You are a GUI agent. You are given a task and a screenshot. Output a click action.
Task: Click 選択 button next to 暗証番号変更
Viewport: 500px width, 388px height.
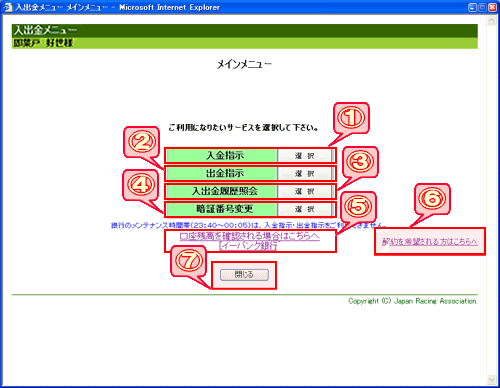point(305,209)
